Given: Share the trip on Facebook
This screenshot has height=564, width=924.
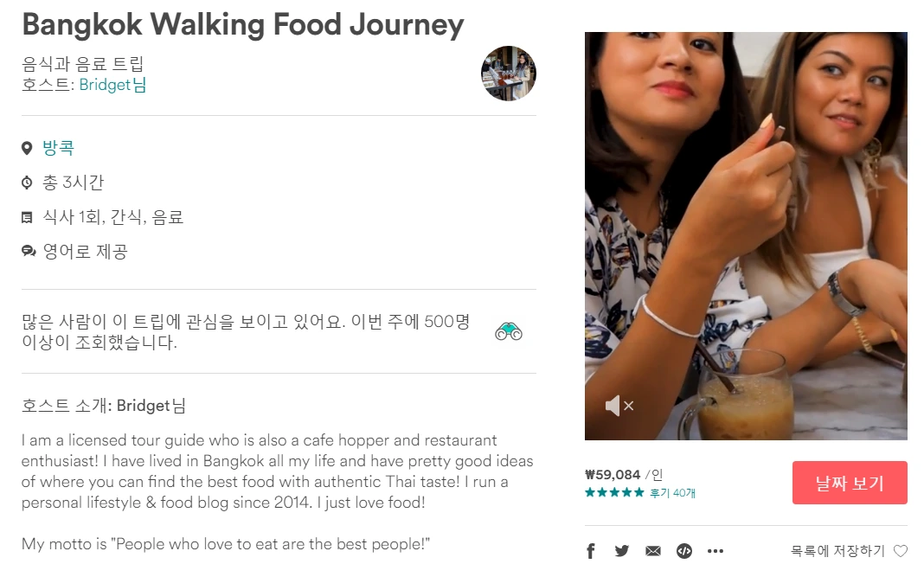Looking at the screenshot, I should (x=592, y=551).
